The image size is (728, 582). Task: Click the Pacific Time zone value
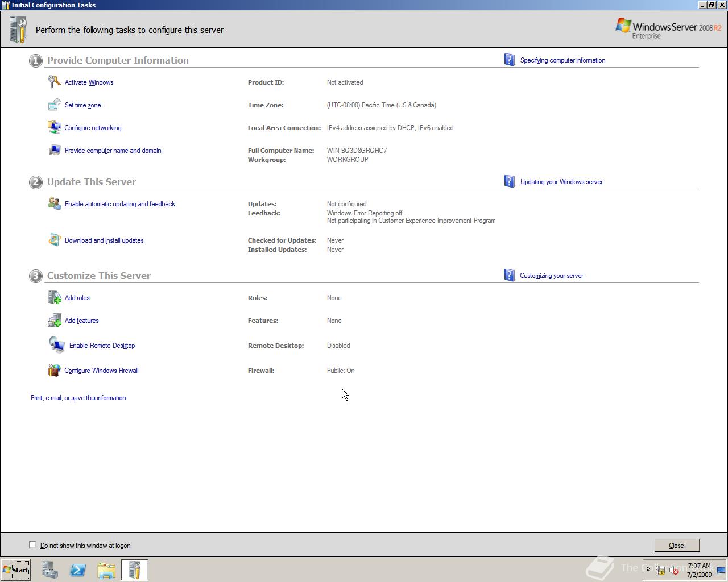click(382, 105)
